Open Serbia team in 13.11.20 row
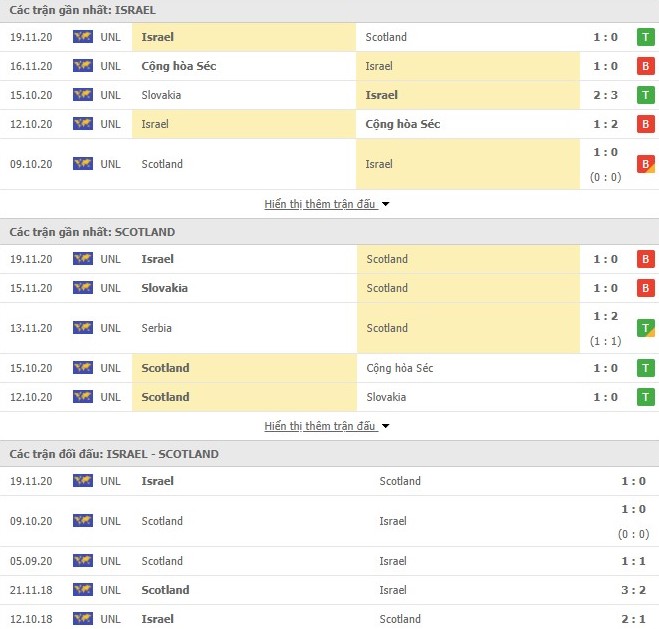659x629 pixels. coord(157,328)
